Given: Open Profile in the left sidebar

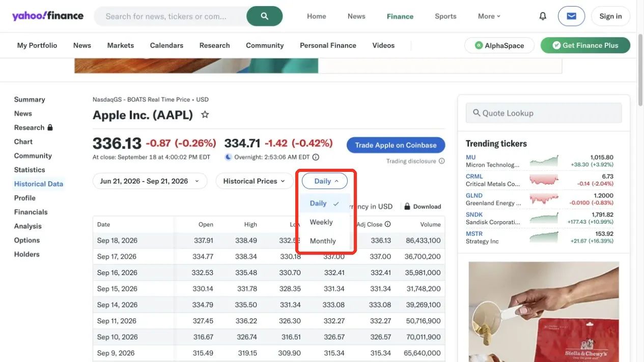Looking at the screenshot, I should tap(25, 198).
